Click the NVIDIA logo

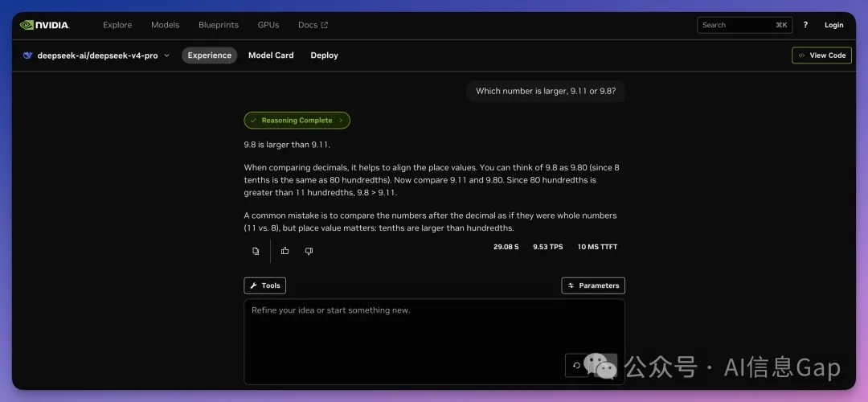[x=44, y=25]
